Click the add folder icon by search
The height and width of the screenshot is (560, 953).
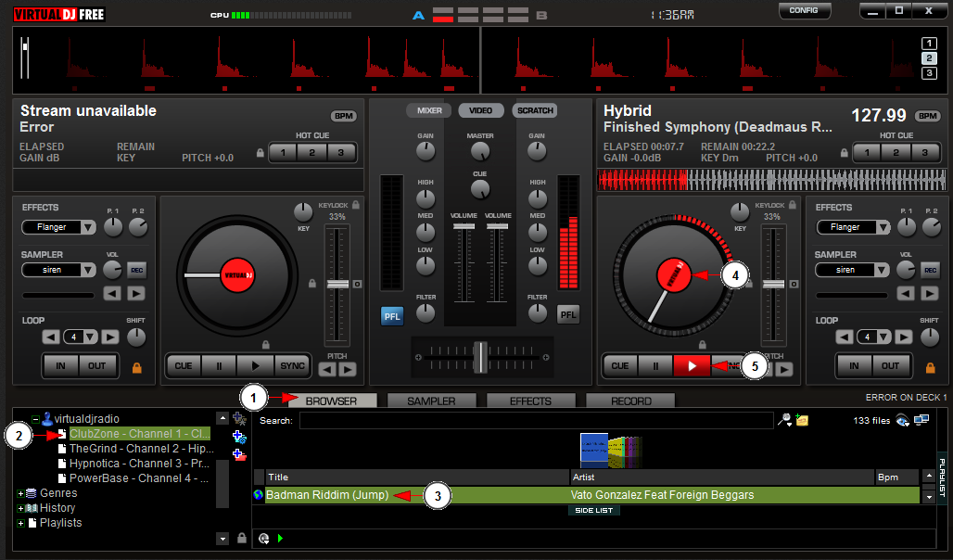click(x=802, y=420)
